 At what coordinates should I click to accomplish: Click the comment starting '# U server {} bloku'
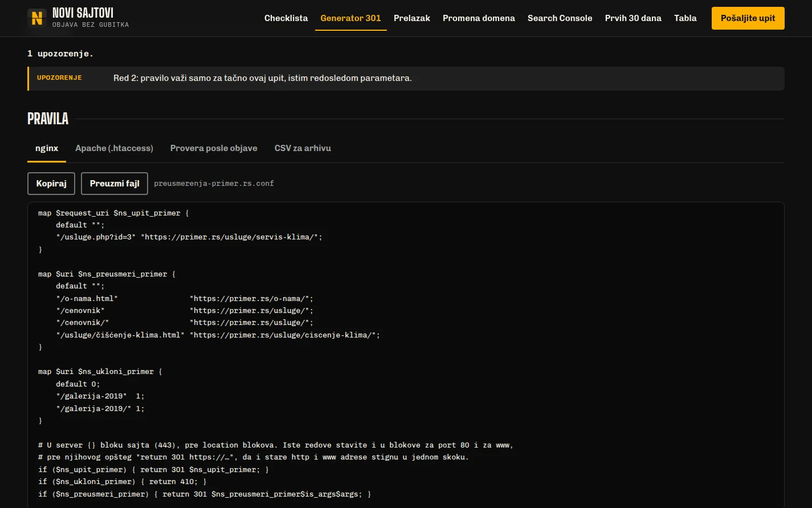tap(276, 445)
